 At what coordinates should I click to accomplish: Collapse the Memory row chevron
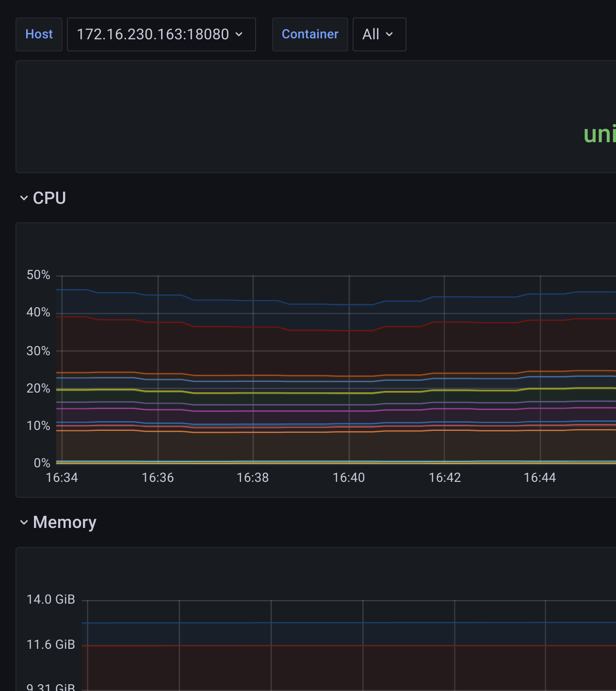[x=24, y=522]
